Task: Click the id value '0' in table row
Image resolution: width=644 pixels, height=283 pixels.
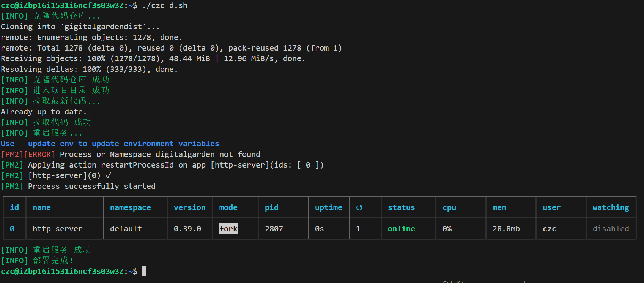Action: [x=12, y=229]
